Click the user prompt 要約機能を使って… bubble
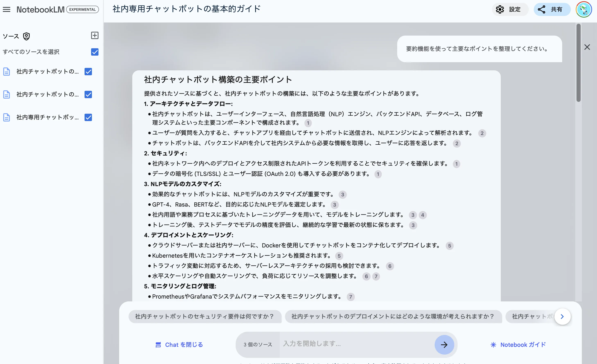The width and height of the screenshot is (597, 364). click(x=479, y=49)
